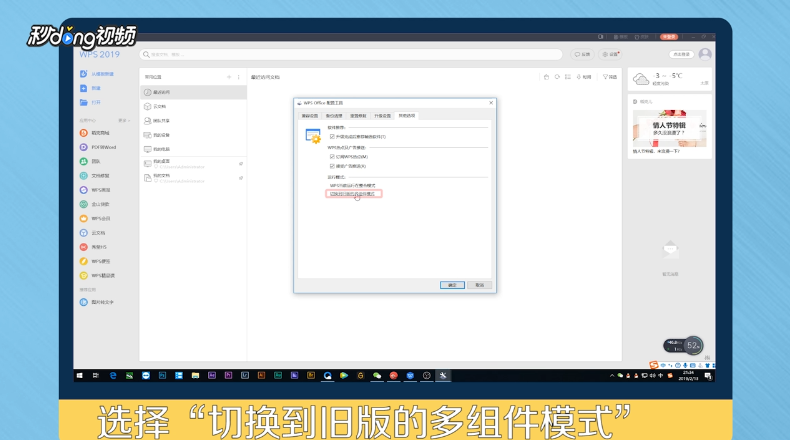Select 云文档 in the locations list
The height and width of the screenshot is (440, 790).
tap(193, 106)
